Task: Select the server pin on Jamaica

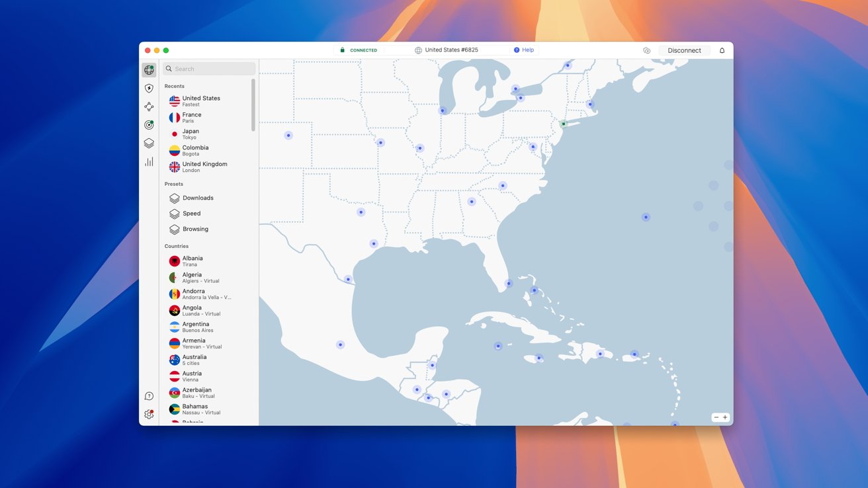Action: (x=539, y=358)
